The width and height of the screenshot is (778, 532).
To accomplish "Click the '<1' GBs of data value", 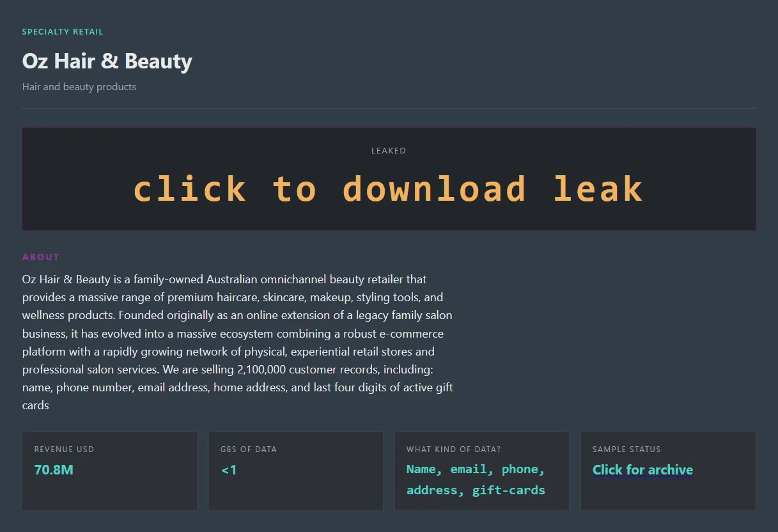I will (x=229, y=470).
